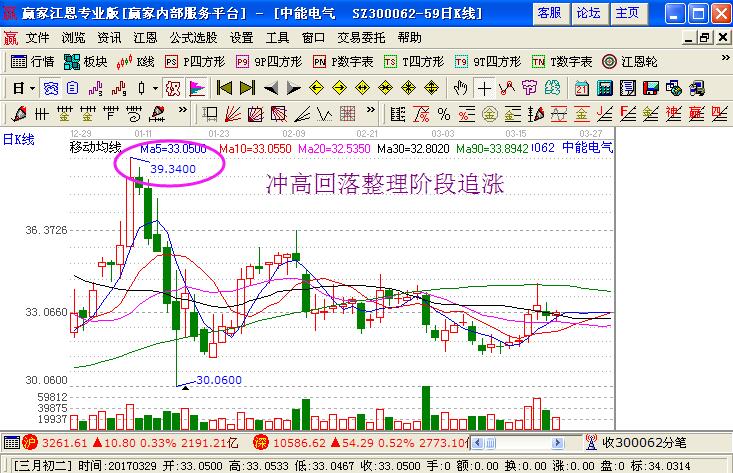Select the hand pan tool
The image size is (733, 473).
pyautogui.click(x=461, y=87)
